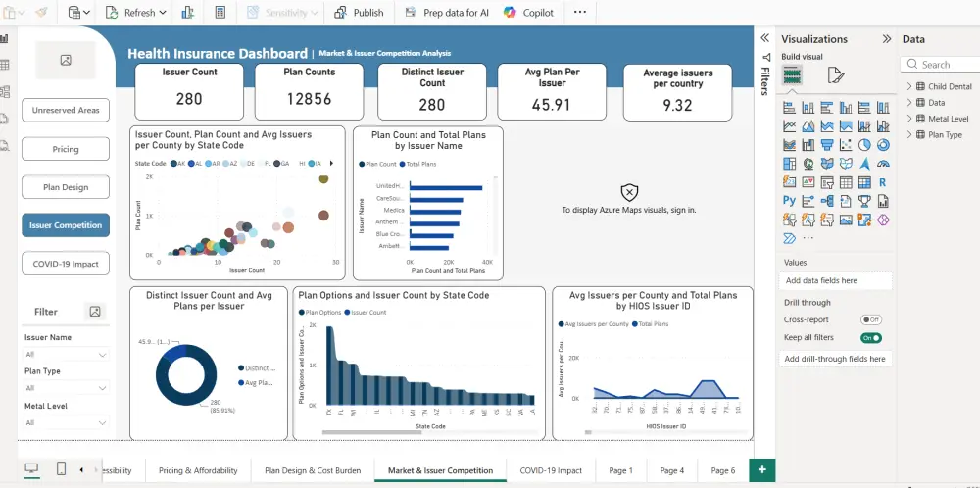Click the Build visual fields icon
The height and width of the screenshot is (488, 980).
coord(792,75)
